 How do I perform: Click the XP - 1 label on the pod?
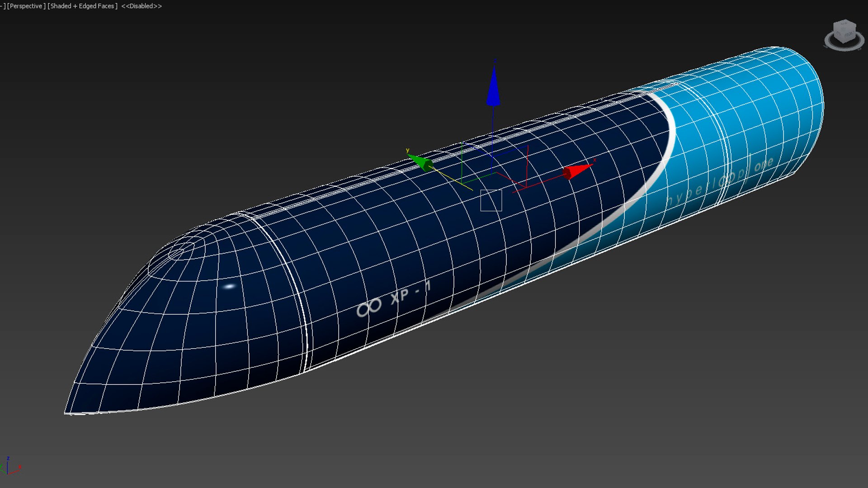click(x=410, y=294)
